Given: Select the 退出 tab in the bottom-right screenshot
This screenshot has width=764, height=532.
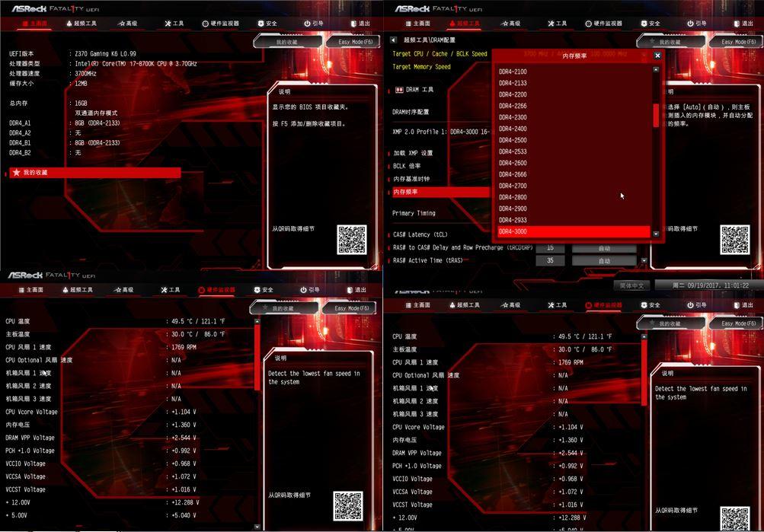Looking at the screenshot, I should coord(743,305).
